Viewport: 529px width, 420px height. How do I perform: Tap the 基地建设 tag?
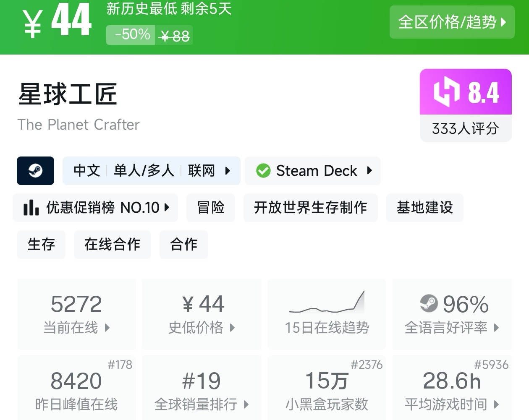(424, 207)
